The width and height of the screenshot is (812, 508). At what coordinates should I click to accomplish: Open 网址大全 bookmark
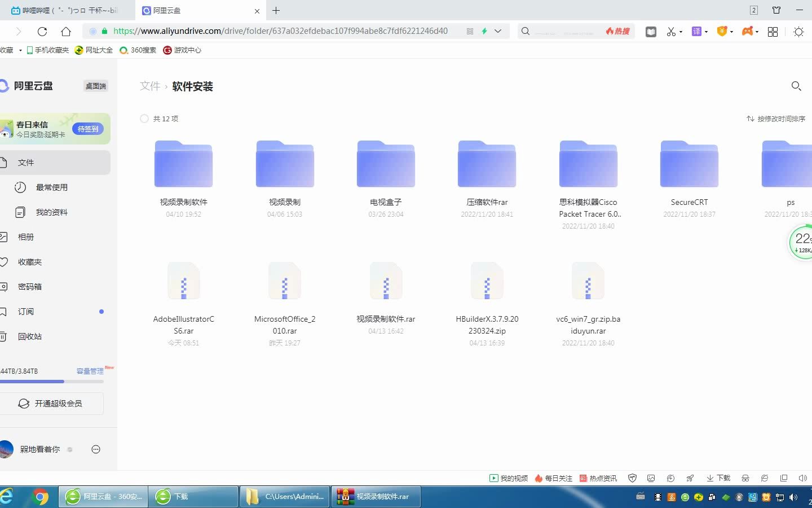[x=94, y=50]
